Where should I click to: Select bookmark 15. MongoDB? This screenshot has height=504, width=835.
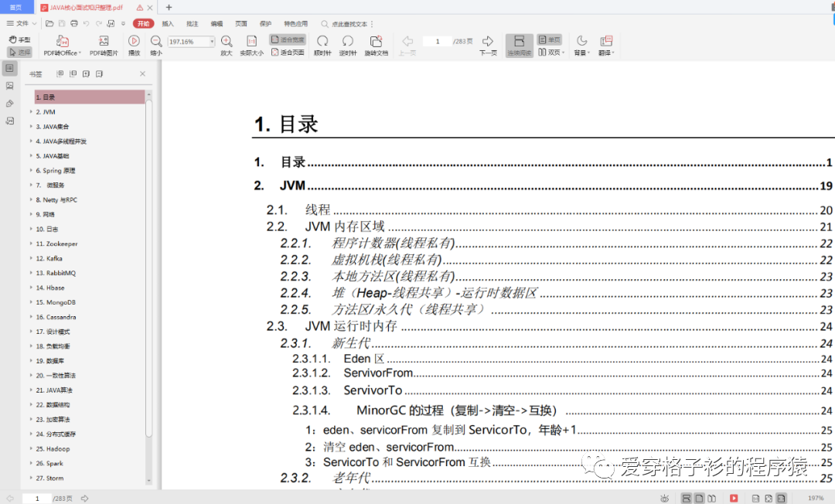pos(56,302)
